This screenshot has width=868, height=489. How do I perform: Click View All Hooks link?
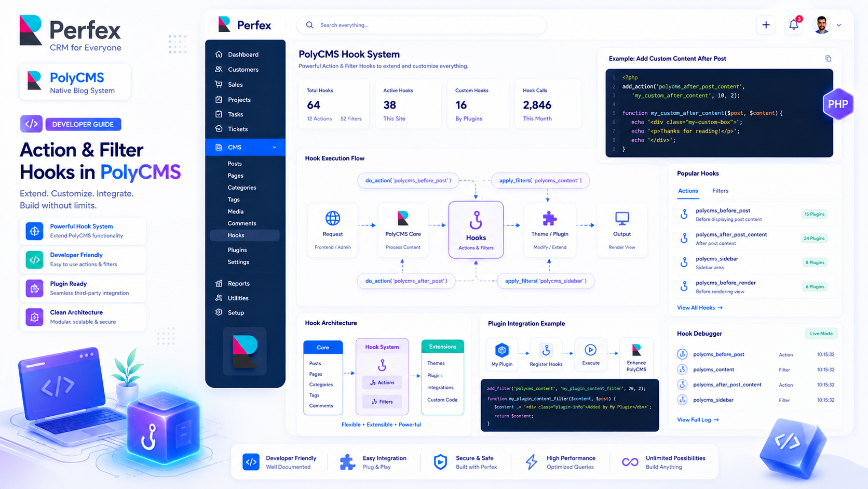tap(699, 308)
